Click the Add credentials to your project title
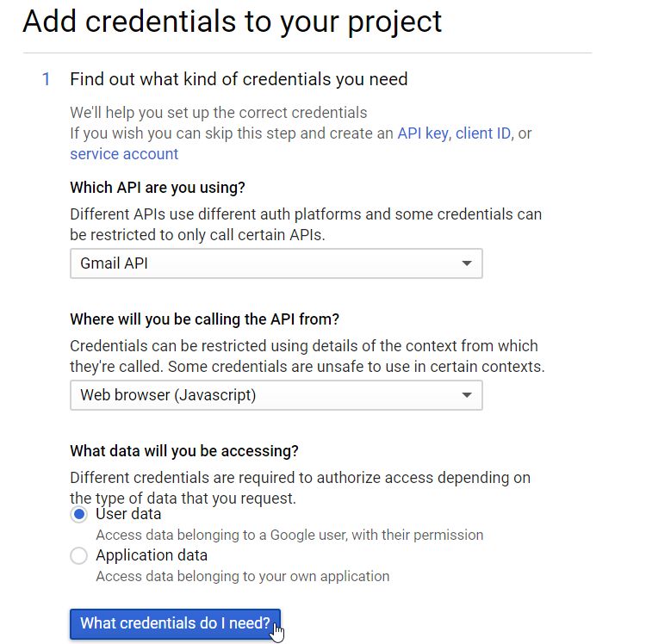646x644 pixels. [232, 22]
